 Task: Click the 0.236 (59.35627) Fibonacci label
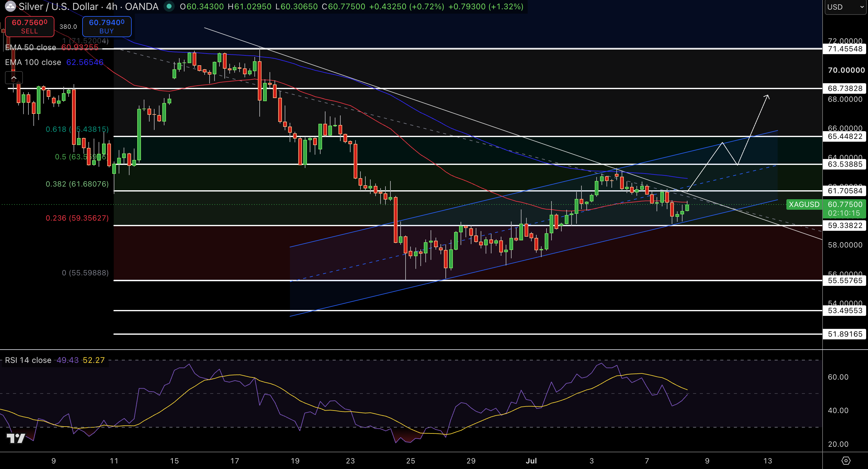(77, 218)
